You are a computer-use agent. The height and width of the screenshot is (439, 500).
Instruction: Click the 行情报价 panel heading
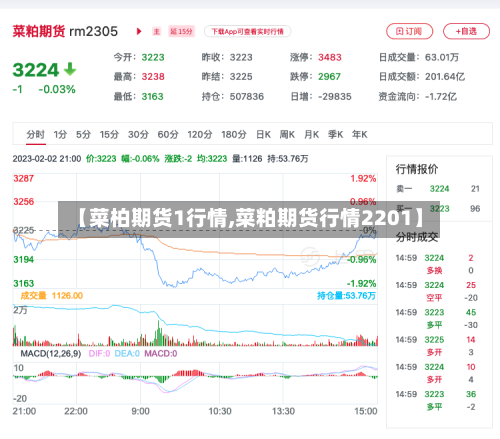point(417,169)
